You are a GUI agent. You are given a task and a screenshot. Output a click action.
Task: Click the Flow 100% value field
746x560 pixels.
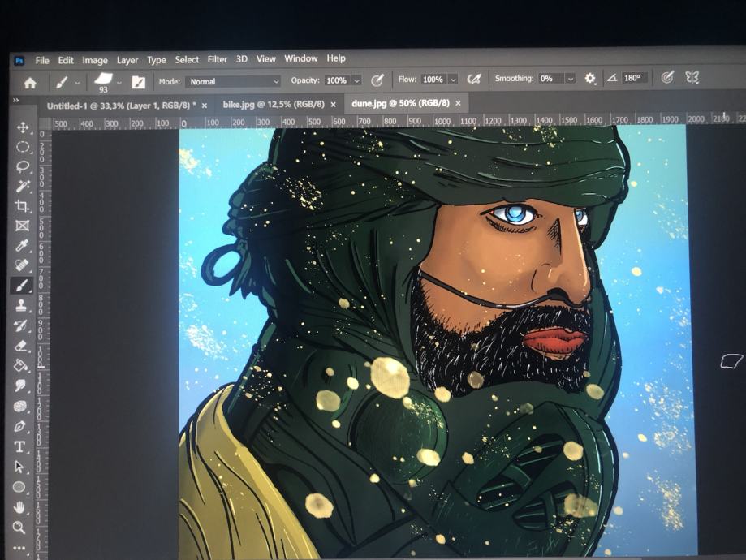pos(434,80)
